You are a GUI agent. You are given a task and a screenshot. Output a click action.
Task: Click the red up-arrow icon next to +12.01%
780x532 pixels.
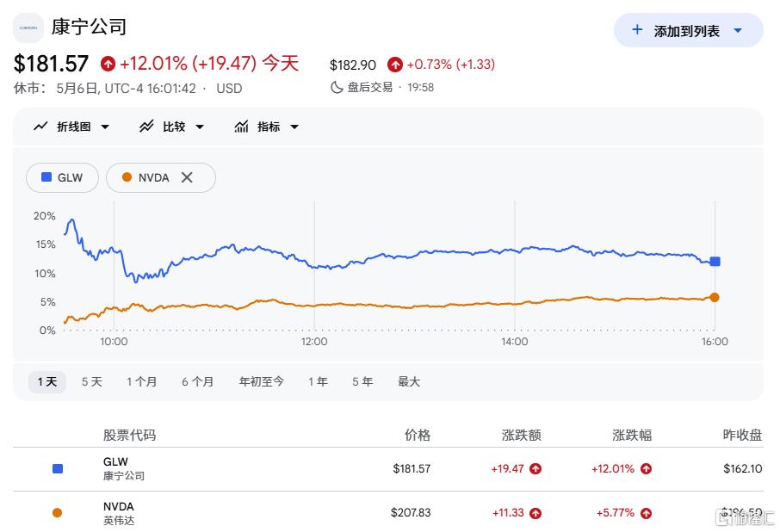coord(108,64)
